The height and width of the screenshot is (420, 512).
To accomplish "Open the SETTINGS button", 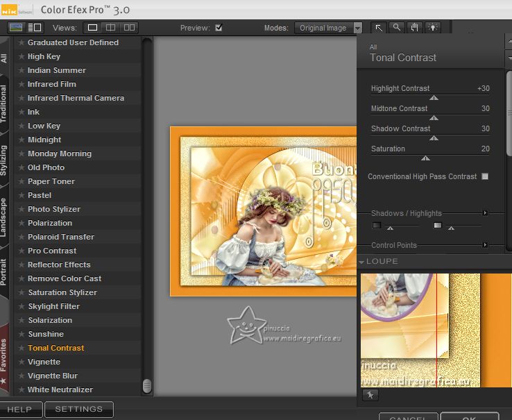I will (79, 409).
